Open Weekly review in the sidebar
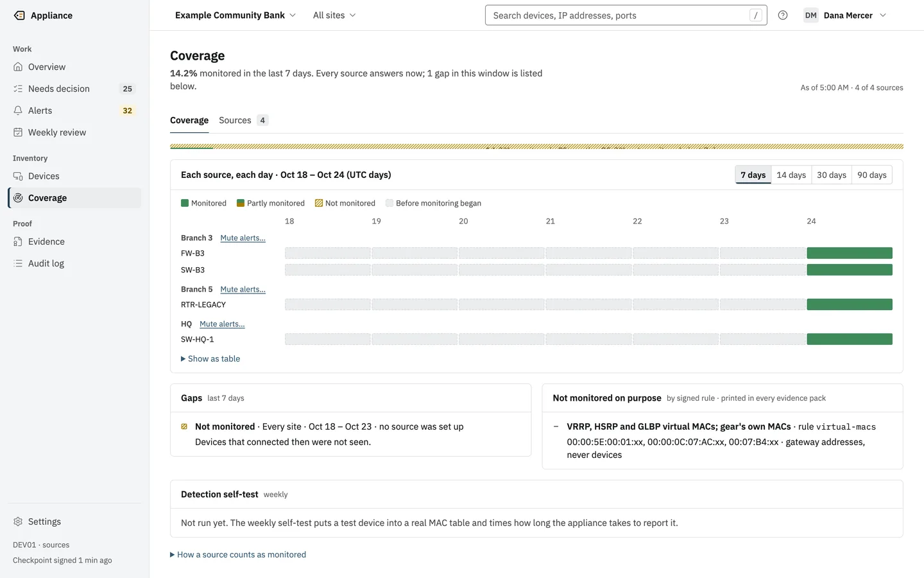The height and width of the screenshot is (578, 924). click(74, 132)
